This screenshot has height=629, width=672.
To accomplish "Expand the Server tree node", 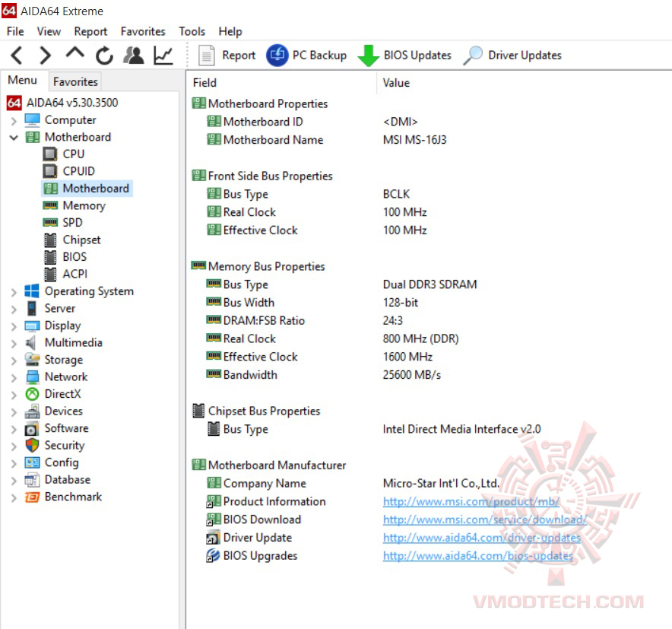I will pyautogui.click(x=14, y=309).
